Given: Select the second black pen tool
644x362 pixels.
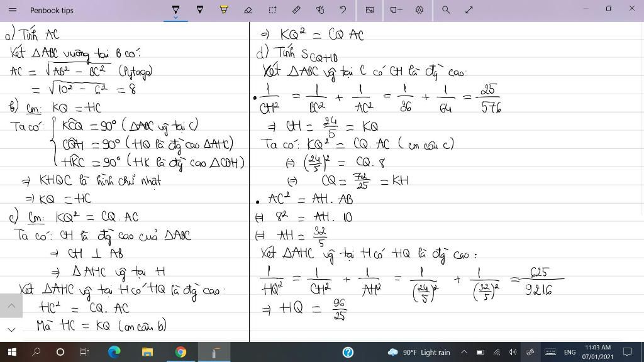Looking at the screenshot, I should click(199, 9).
